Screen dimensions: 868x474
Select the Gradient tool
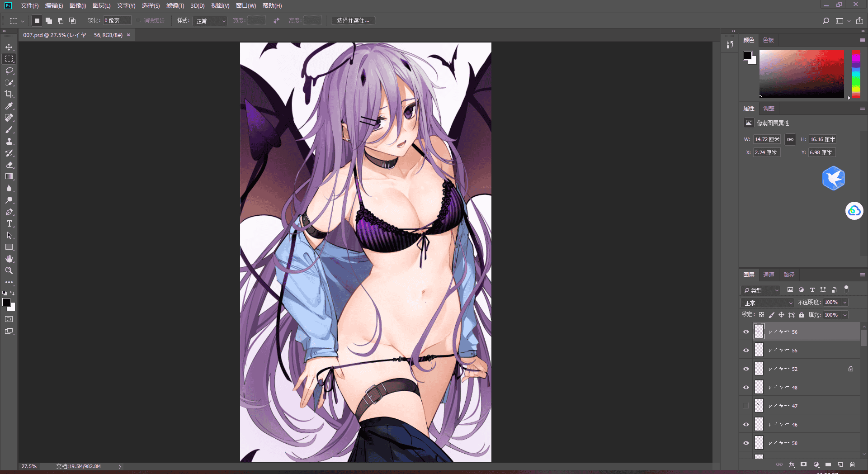[x=9, y=176]
